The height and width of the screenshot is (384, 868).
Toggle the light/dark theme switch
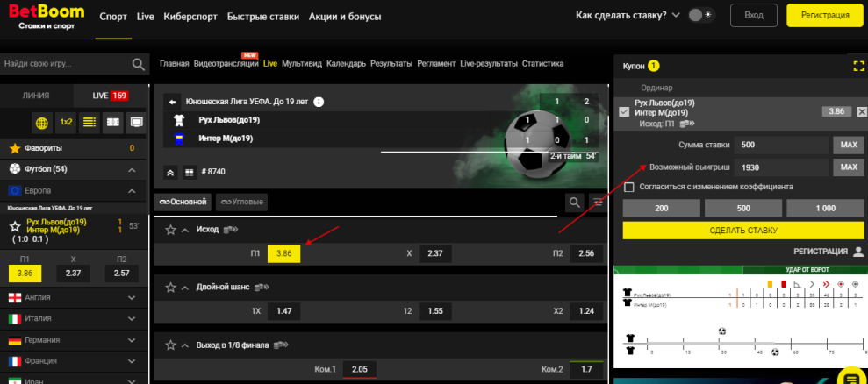point(699,16)
